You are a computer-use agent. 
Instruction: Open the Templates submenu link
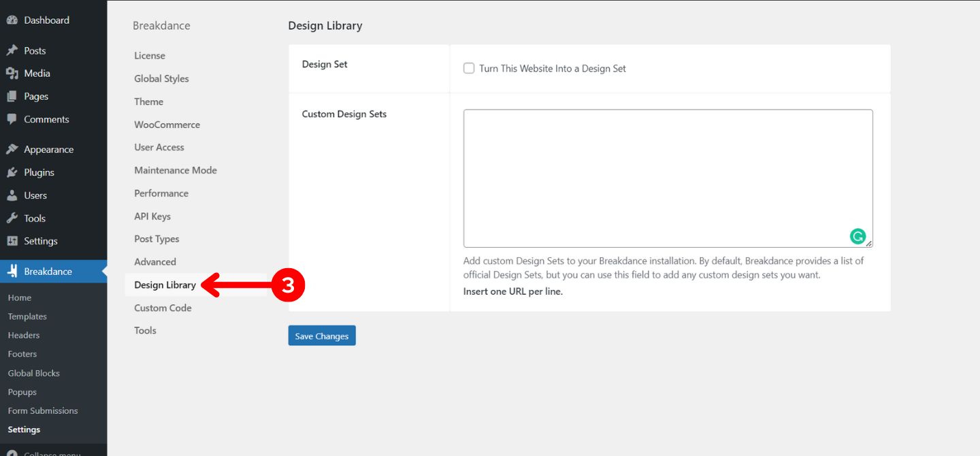[27, 316]
